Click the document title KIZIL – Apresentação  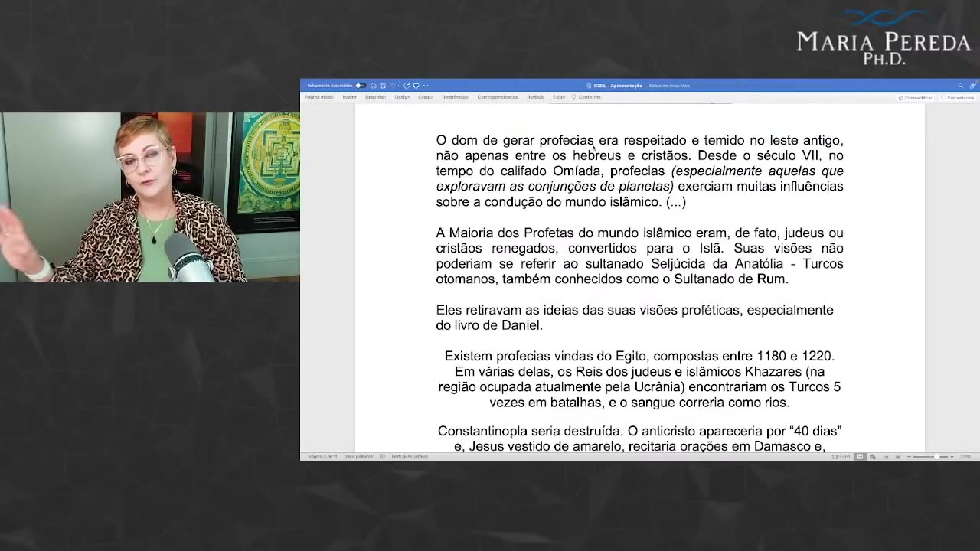[x=617, y=86]
